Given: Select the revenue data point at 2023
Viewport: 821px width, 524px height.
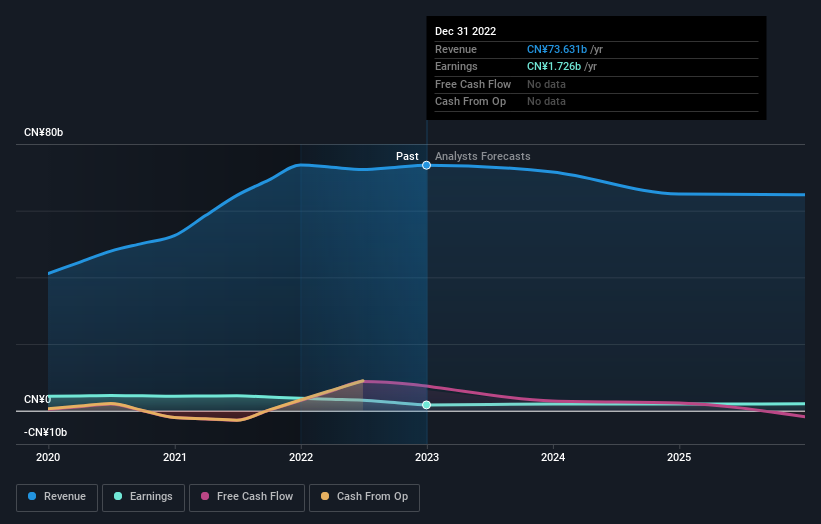Looking at the screenshot, I should (x=426, y=165).
